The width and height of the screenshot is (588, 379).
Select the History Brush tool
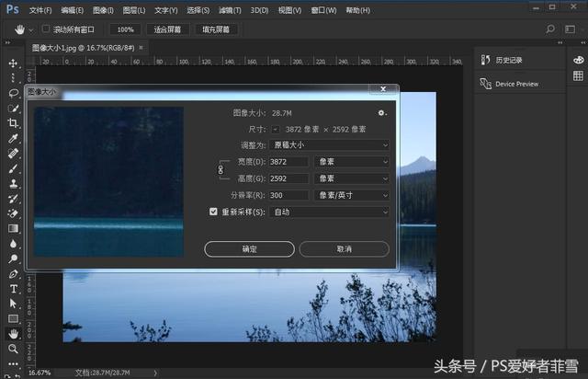coord(13,199)
